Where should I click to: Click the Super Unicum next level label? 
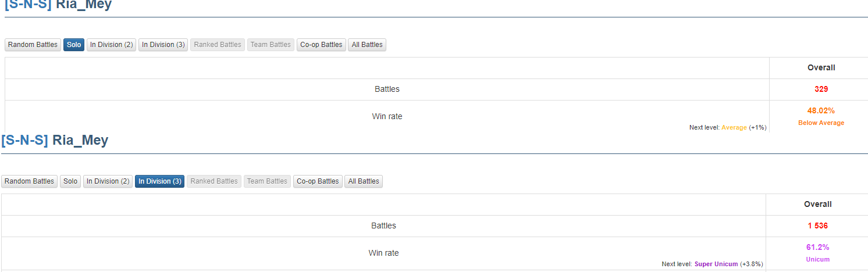point(716,264)
